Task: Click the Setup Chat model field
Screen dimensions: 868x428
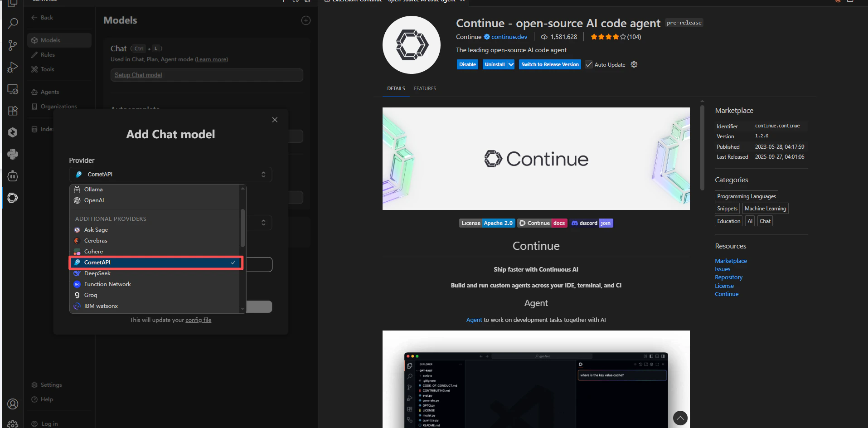Action: pyautogui.click(x=206, y=75)
